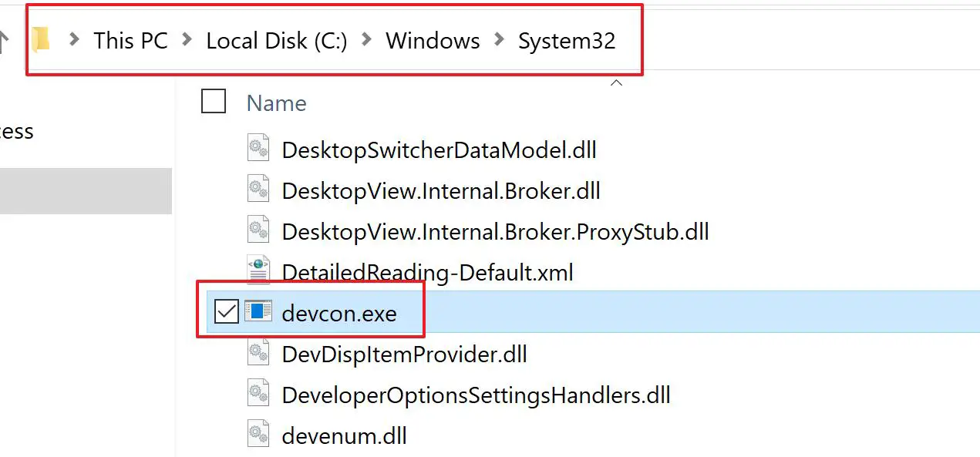Uncheck the devcon.exe checkbox
Screen dimensions: 980x457
[226, 312]
